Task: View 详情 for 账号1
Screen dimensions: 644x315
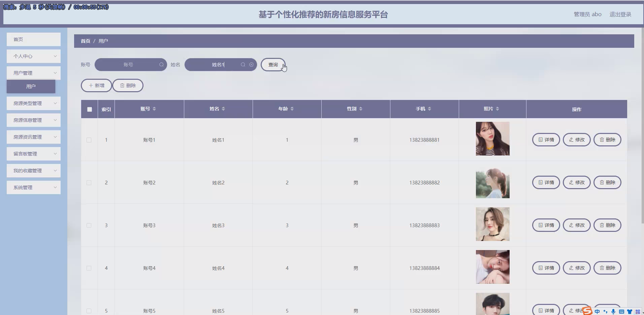Action: 546,140
